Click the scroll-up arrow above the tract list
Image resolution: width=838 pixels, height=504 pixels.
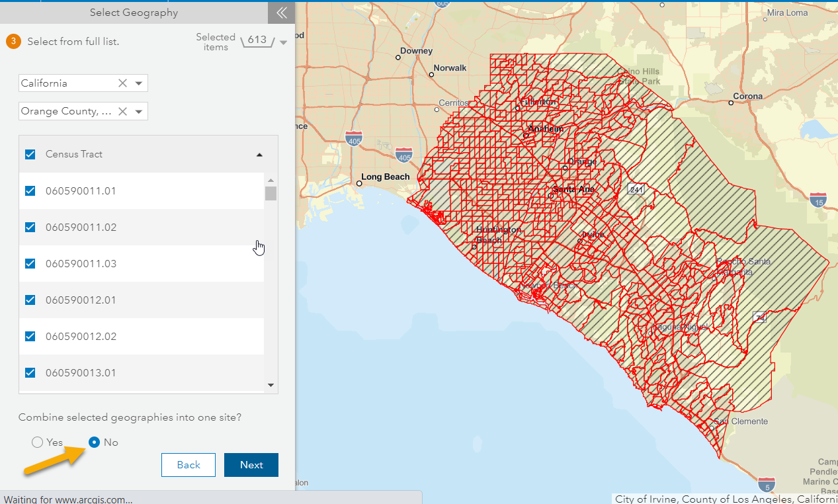coord(271,179)
